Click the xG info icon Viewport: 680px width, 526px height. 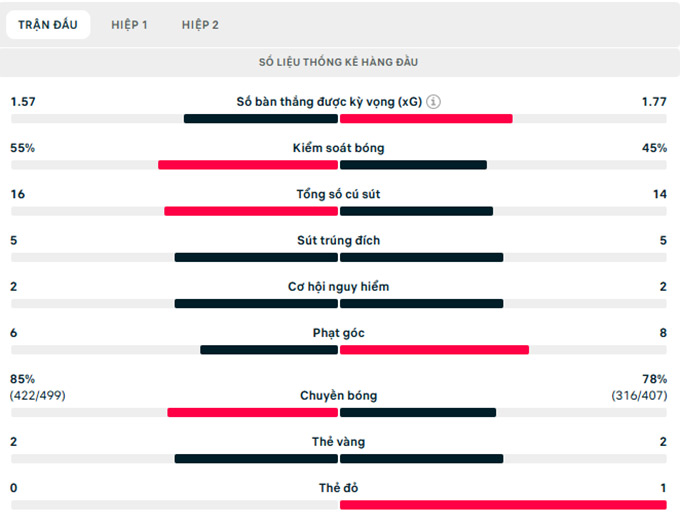coord(433,102)
